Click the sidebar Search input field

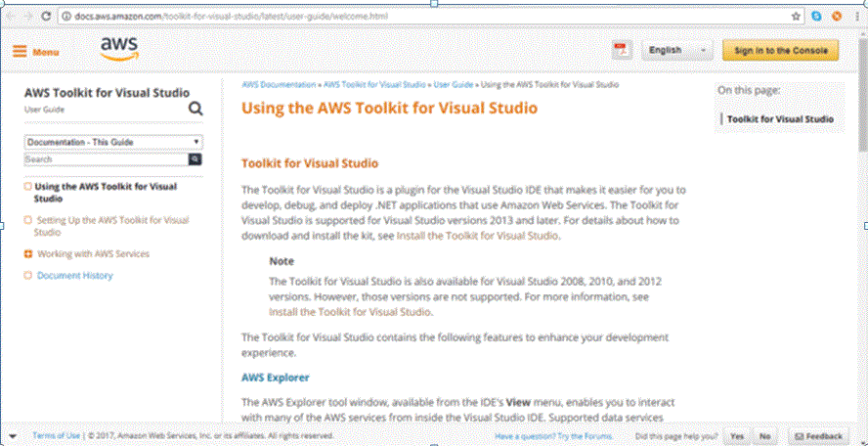(x=107, y=159)
